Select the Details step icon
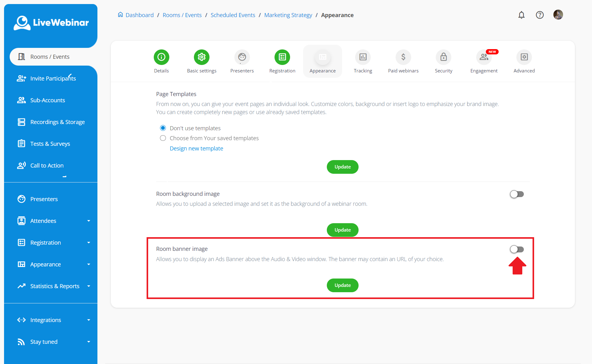This screenshot has height=364, width=592. click(x=161, y=57)
